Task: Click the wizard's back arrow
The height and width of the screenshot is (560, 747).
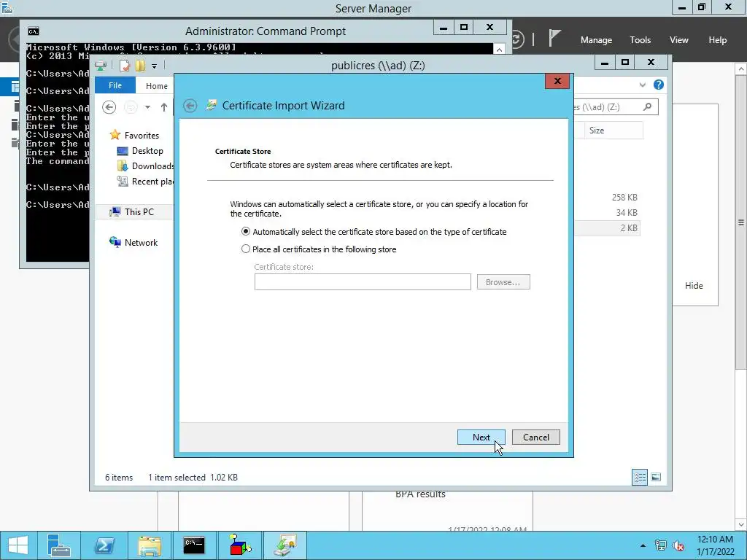Action: point(190,106)
